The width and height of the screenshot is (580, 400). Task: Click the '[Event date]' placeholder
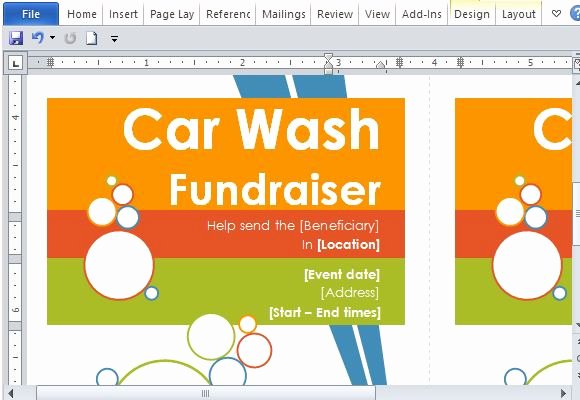342,275
